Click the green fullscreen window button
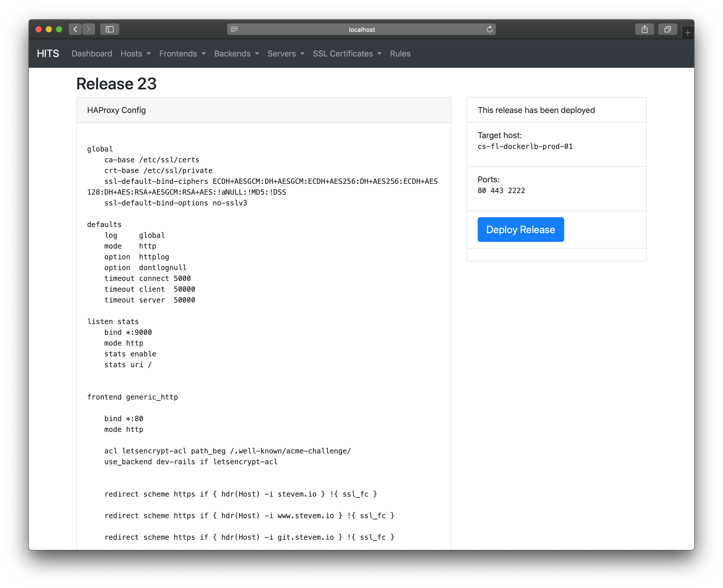This screenshot has width=723, height=588. (59, 30)
